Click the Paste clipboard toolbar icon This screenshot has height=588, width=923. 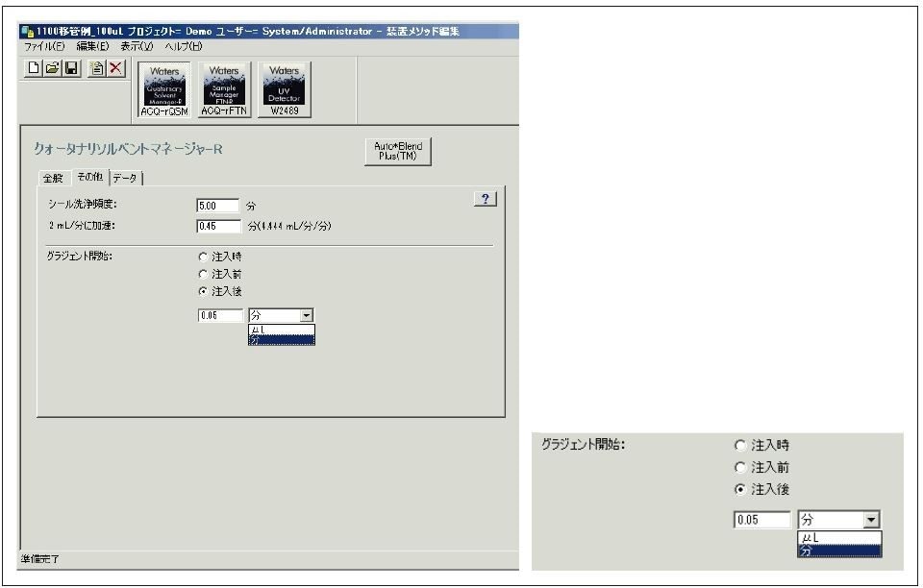pyautogui.click(x=96, y=68)
